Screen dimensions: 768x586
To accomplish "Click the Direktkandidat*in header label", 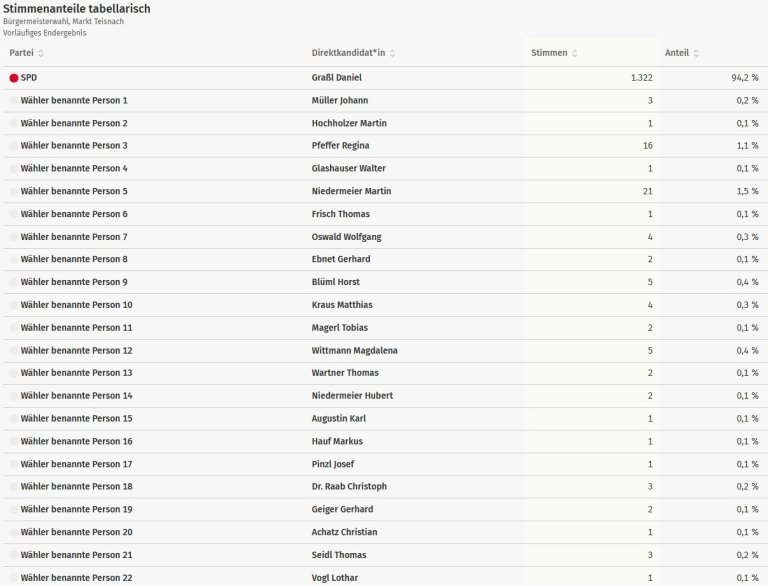I will coord(354,53).
